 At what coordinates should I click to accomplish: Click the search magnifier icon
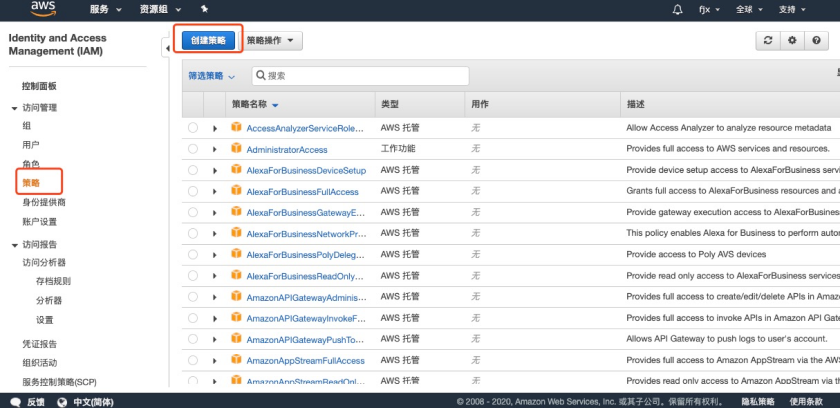261,75
